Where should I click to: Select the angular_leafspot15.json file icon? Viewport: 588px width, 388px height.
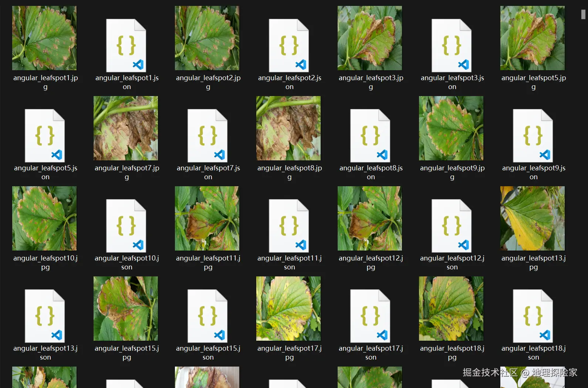207,316
